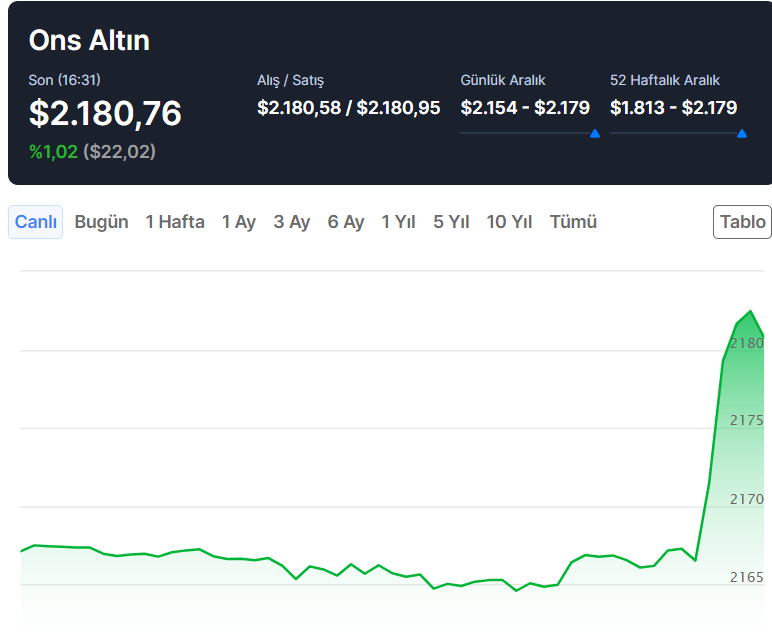Click the green %1,02 change value
772x632 pixels.
(x=53, y=152)
